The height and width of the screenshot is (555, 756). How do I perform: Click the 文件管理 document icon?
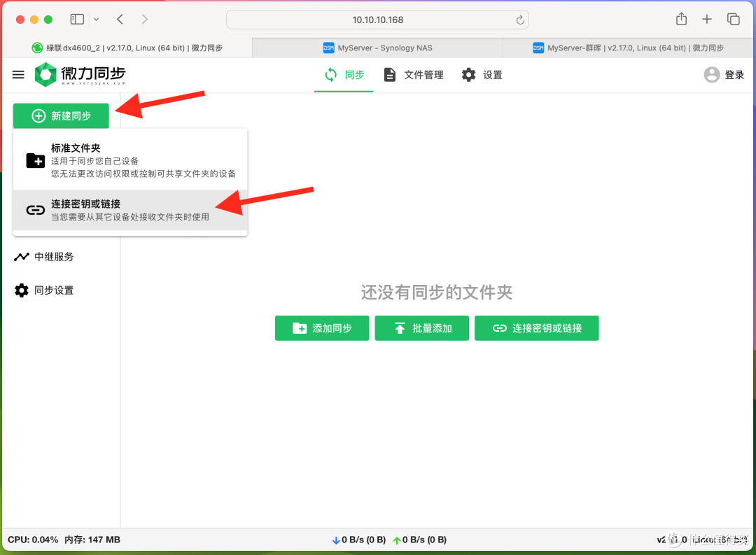pos(390,74)
